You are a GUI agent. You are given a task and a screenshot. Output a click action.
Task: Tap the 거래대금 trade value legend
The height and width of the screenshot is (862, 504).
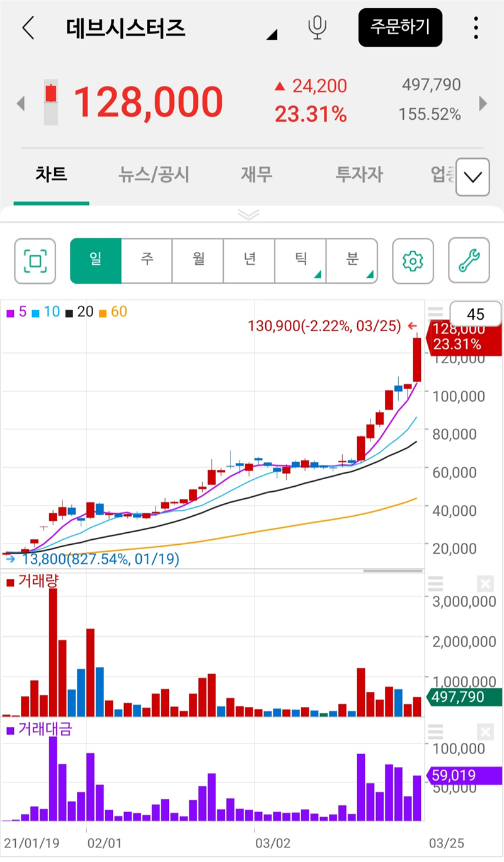click(39, 730)
